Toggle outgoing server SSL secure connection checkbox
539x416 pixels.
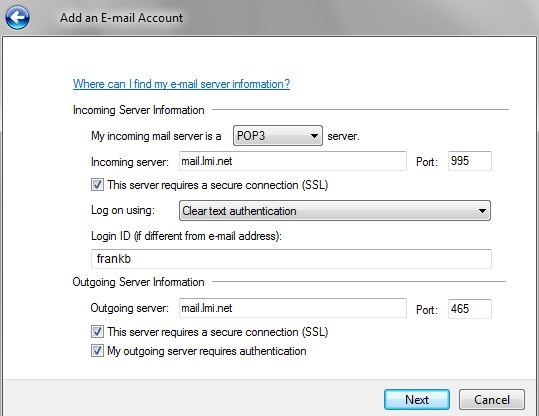pos(97,332)
